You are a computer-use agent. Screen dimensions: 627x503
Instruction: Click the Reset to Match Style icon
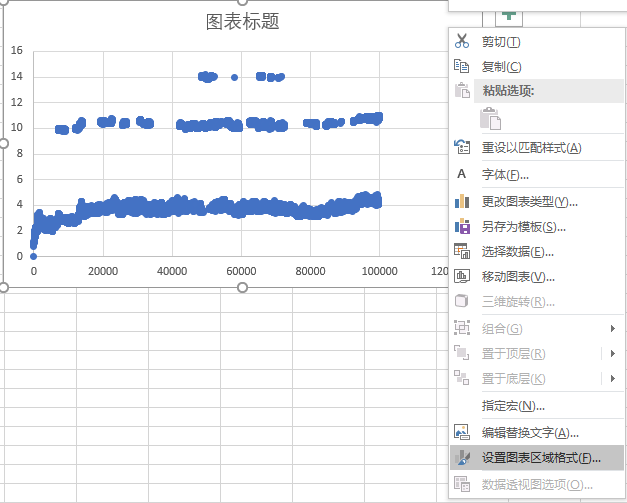(x=462, y=147)
